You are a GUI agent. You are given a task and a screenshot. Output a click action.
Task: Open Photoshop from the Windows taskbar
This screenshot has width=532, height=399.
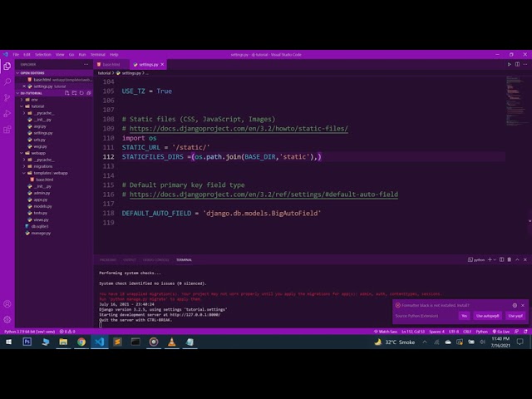click(27, 342)
